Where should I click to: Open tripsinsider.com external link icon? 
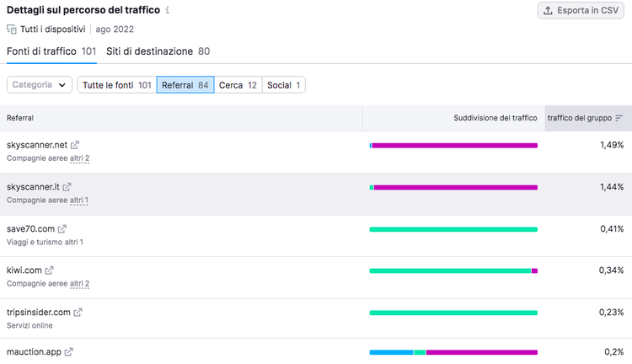[78, 313]
